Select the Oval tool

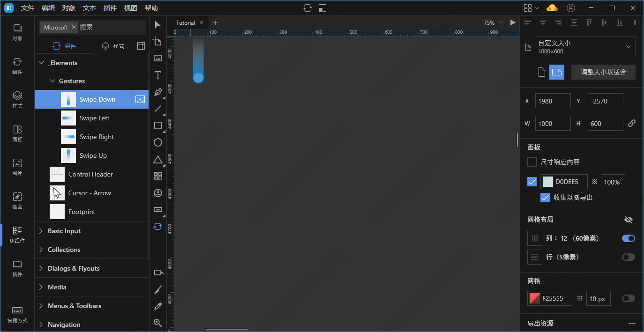[x=158, y=142]
